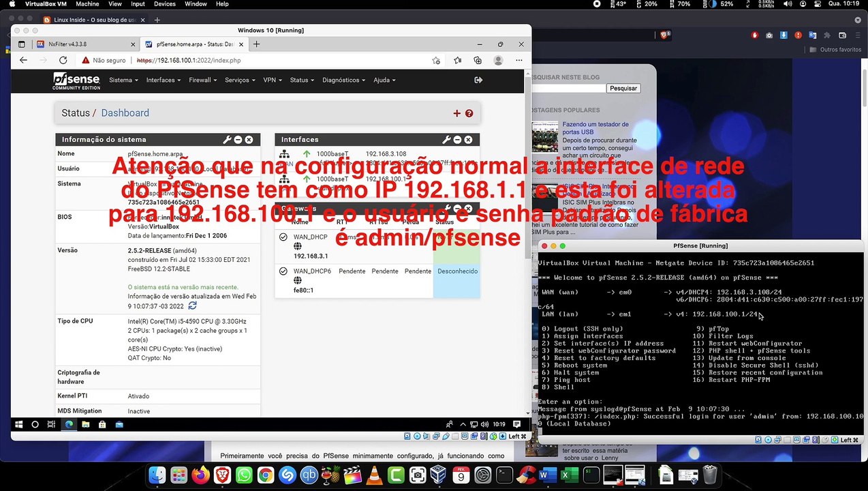
Task: Select the Linux Inside tab in Brave
Action: [93, 20]
